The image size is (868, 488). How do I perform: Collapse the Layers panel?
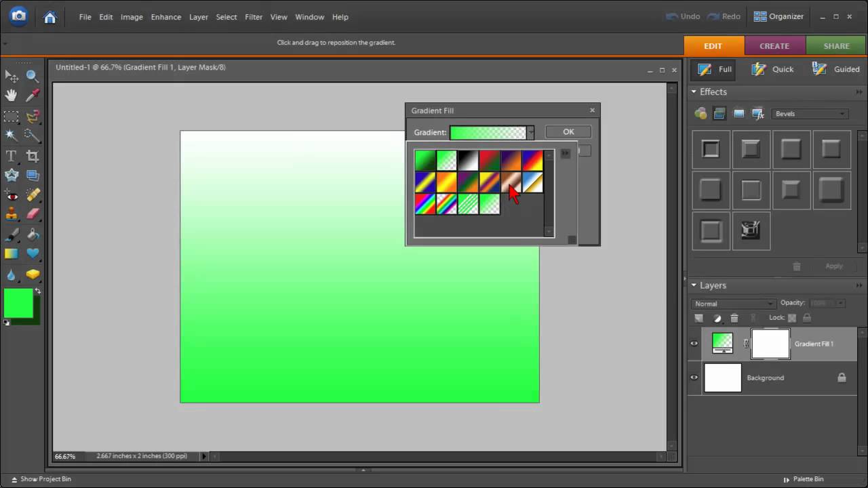click(x=694, y=285)
